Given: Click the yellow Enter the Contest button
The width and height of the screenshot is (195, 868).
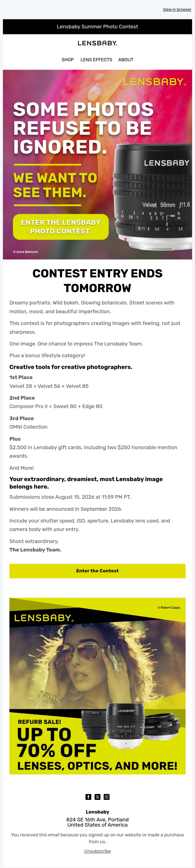Looking at the screenshot, I should coord(97,571).
